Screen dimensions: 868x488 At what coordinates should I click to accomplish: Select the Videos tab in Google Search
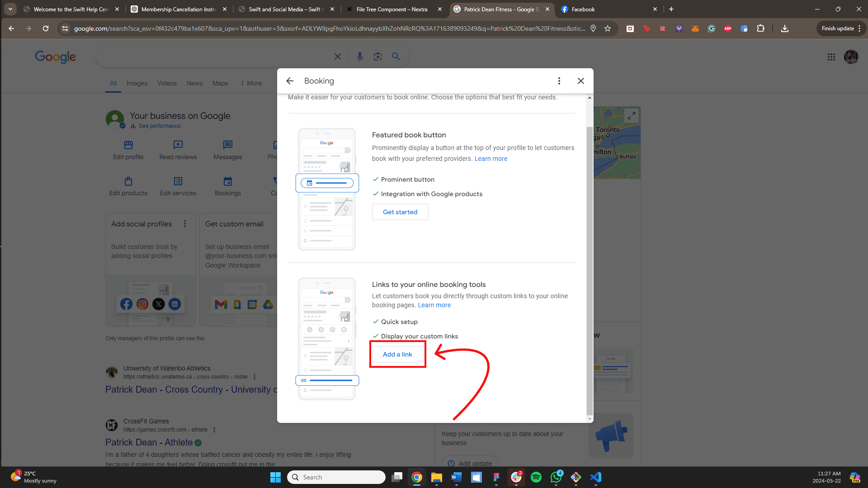click(166, 84)
